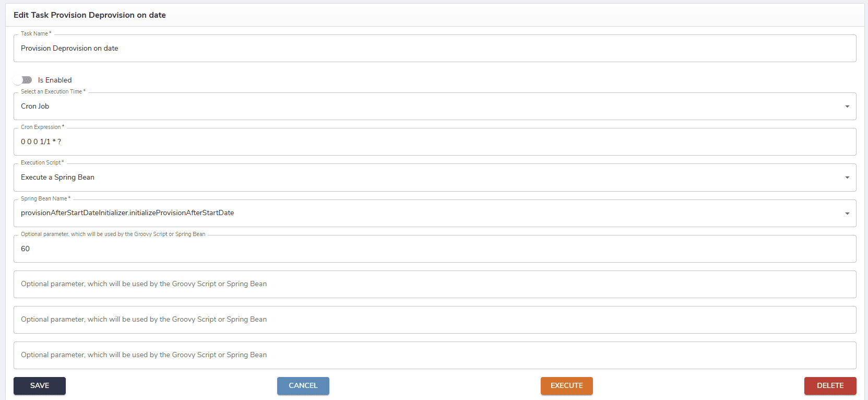Image resolution: width=868 pixels, height=400 pixels.
Task: Toggle the Is Enabled switch
Action: tap(23, 80)
